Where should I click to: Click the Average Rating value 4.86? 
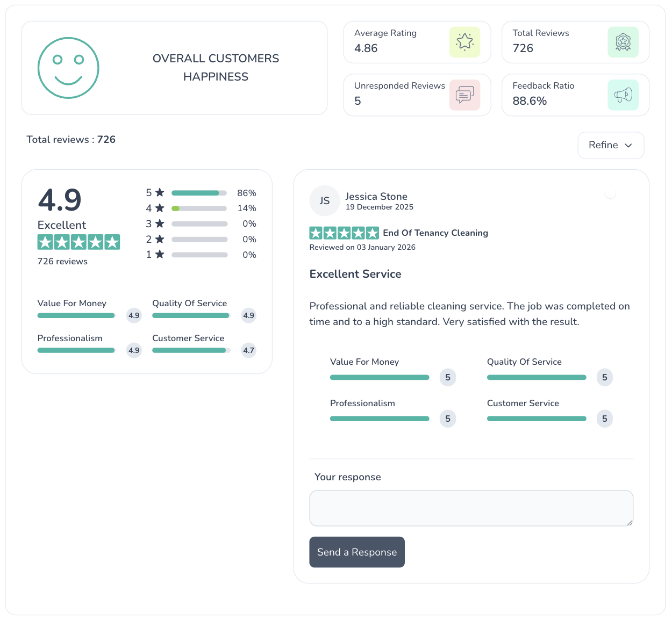pos(366,48)
